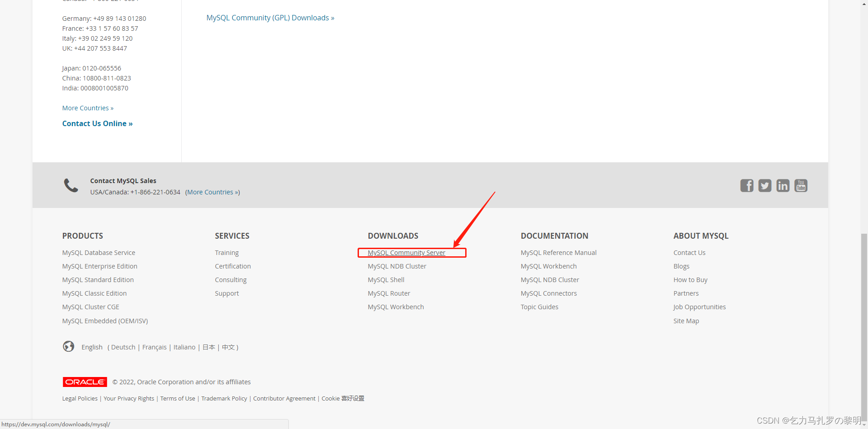This screenshot has width=868, height=429.
Task: Click the France phone number text
Action: (100, 28)
